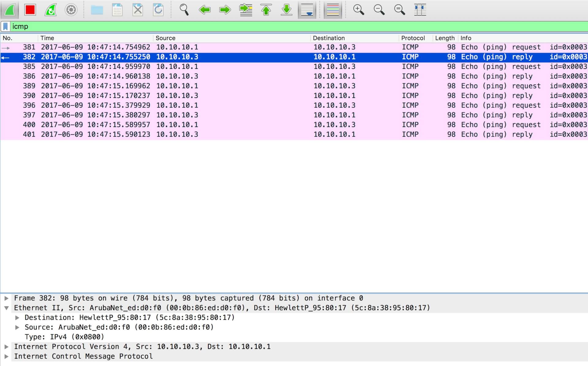Expand Internet Protocol Version 4 section

coord(6,346)
